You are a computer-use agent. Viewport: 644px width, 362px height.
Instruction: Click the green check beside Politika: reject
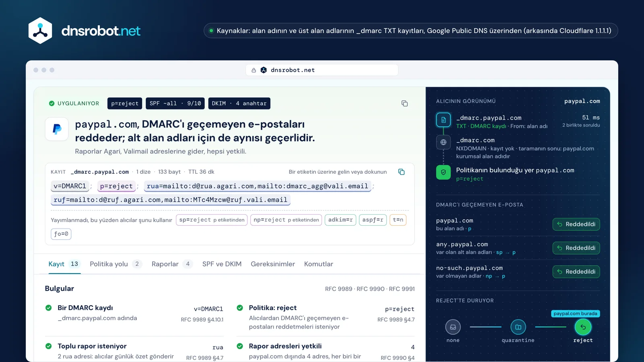(x=240, y=308)
